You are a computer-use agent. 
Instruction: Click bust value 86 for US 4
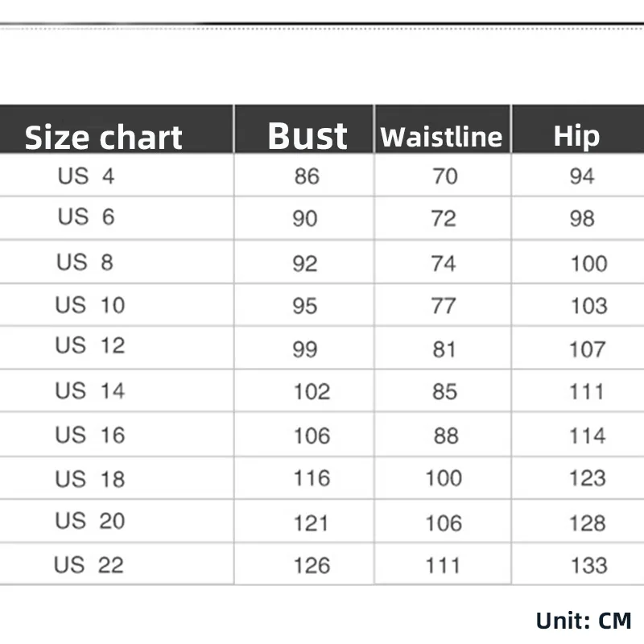307,176
